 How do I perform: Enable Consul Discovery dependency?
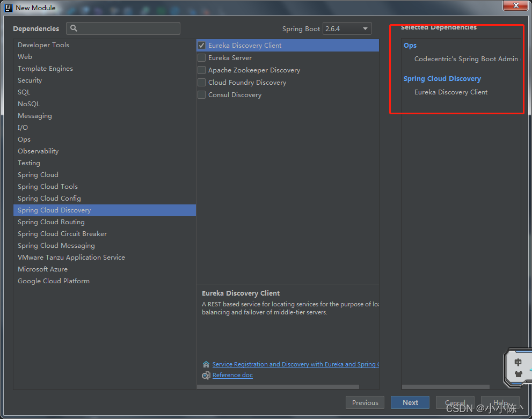click(x=201, y=95)
